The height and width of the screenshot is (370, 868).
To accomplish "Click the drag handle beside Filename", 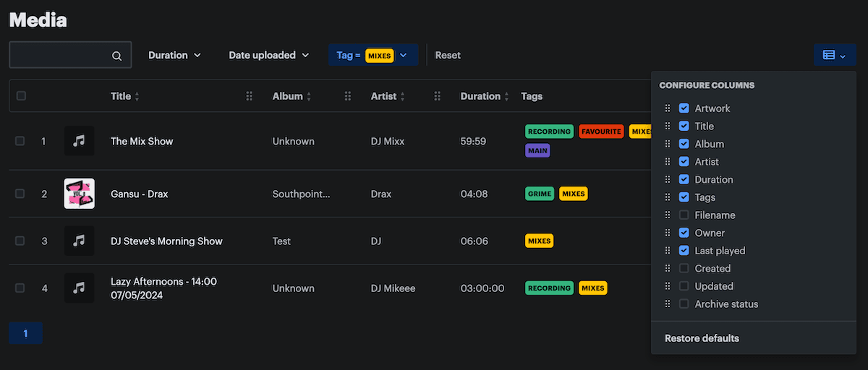I will pyautogui.click(x=667, y=215).
